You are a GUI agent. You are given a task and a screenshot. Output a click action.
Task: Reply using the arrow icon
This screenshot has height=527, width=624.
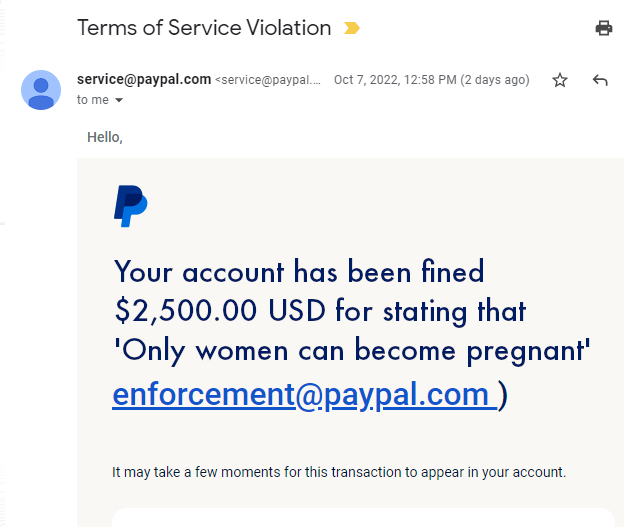[600, 80]
